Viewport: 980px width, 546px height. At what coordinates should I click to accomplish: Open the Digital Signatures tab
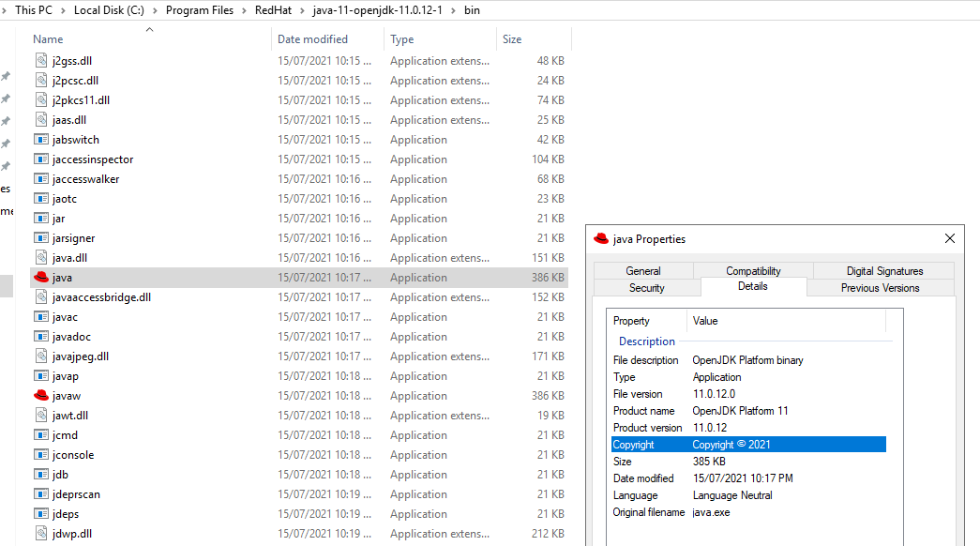(884, 271)
